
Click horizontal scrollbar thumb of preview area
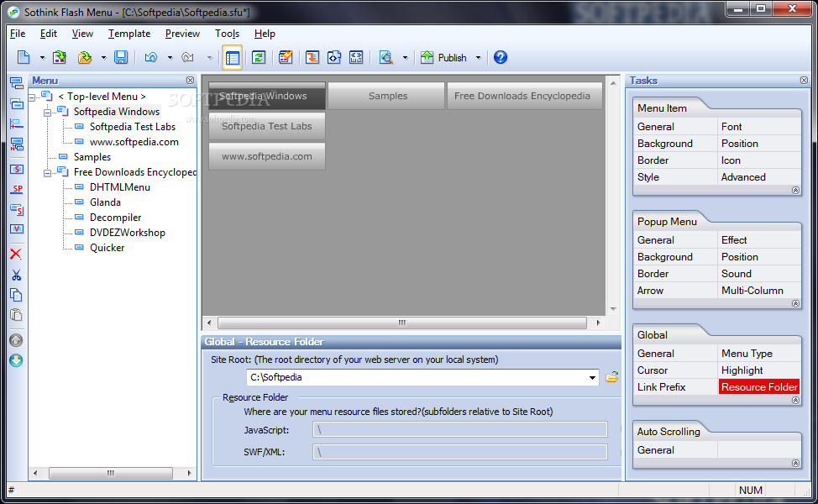(401, 323)
